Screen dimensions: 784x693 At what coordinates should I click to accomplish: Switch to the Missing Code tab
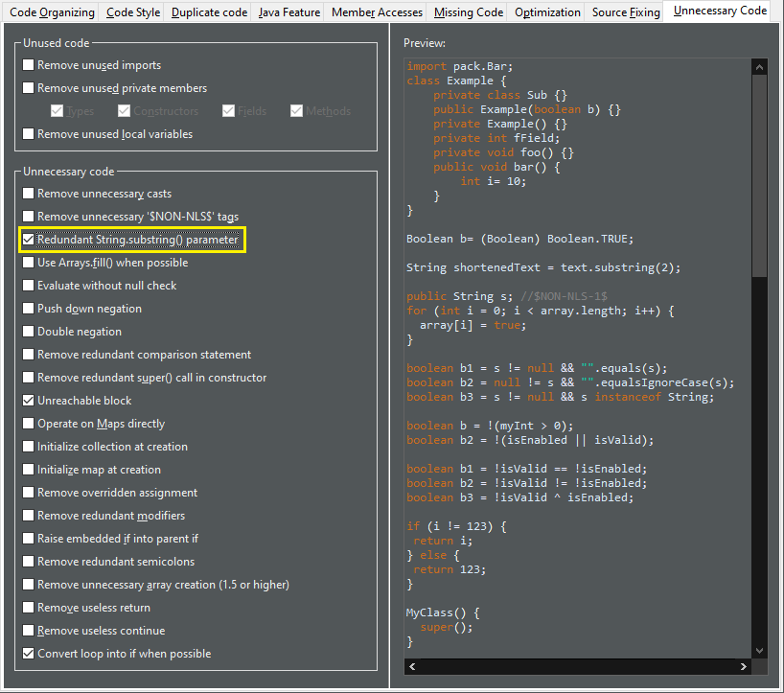[x=469, y=12]
